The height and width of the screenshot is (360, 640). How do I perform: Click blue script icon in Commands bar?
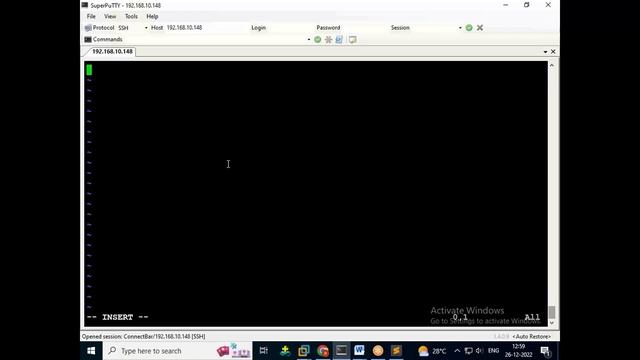coord(339,40)
